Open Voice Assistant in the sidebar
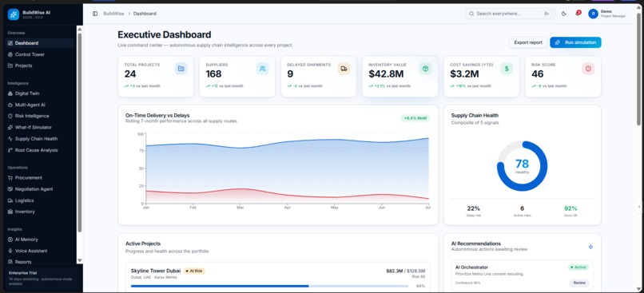The width and height of the screenshot is (644, 293). pyautogui.click(x=39, y=251)
